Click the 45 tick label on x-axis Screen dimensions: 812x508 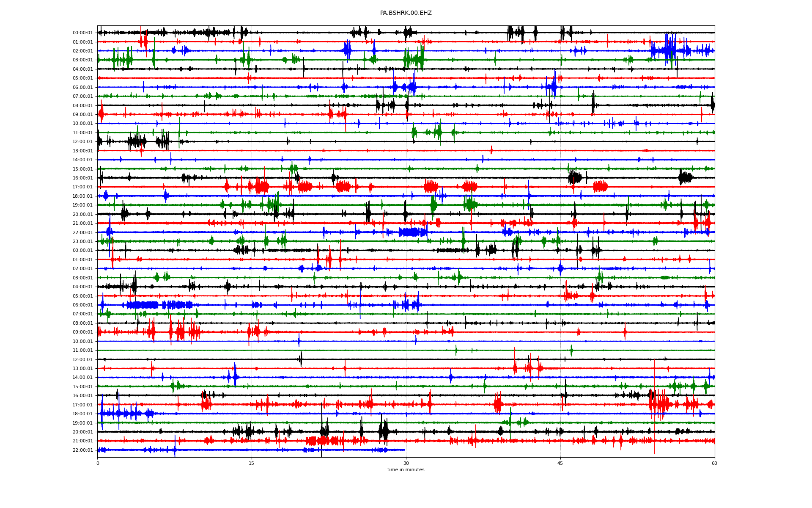560,463
